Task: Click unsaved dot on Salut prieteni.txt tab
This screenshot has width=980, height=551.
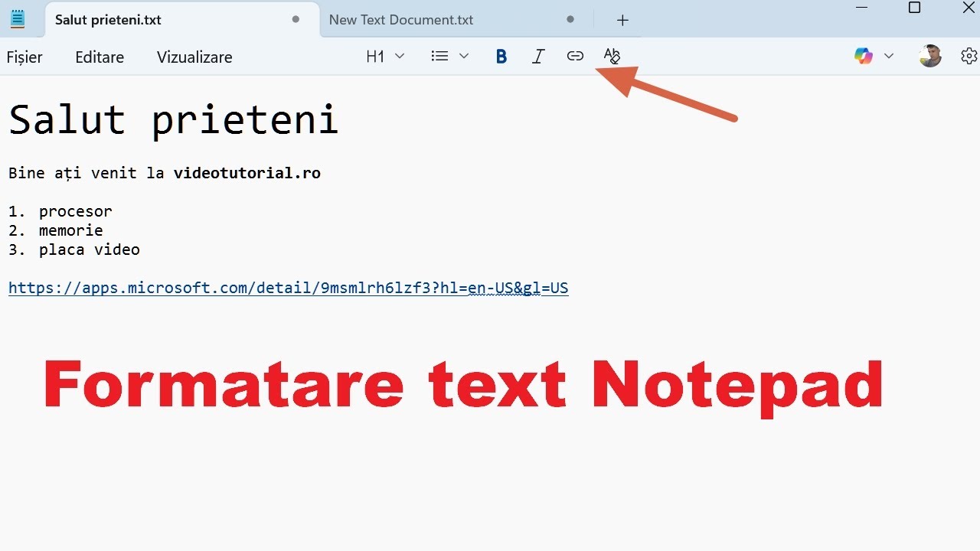Action: (296, 20)
